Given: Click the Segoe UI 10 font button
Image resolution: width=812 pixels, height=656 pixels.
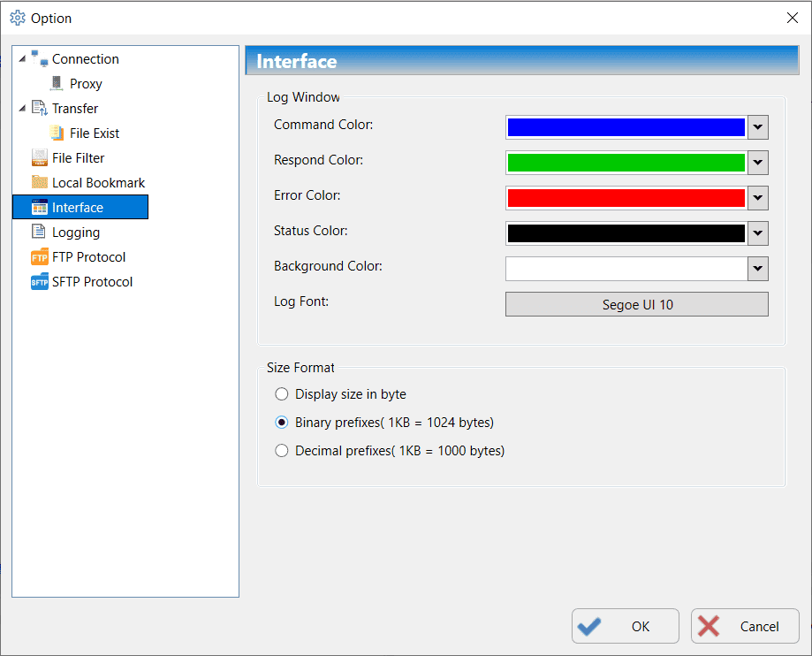Looking at the screenshot, I should click(x=636, y=305).
